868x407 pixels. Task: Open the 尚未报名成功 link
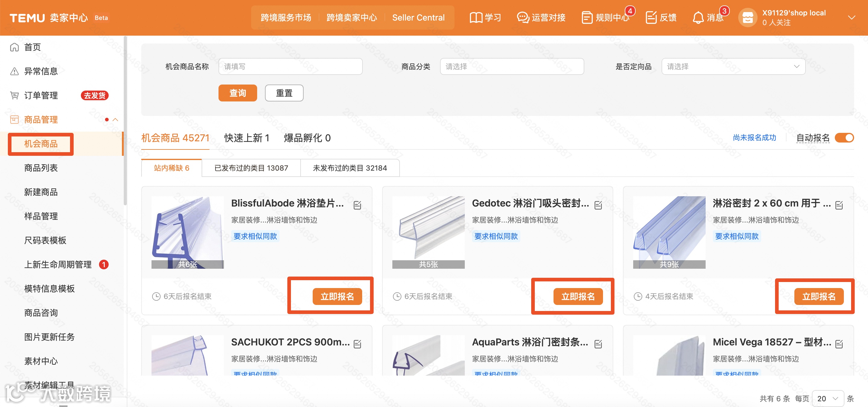pos(754,138)
